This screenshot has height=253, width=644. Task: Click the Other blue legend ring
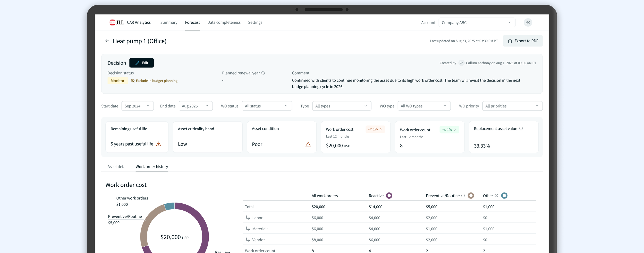coord(504,196)
